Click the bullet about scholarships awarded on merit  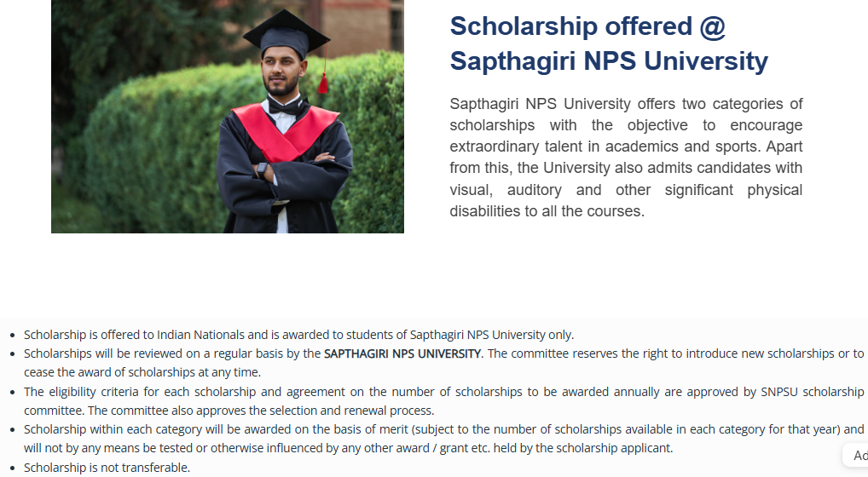[x=444, y=439]
